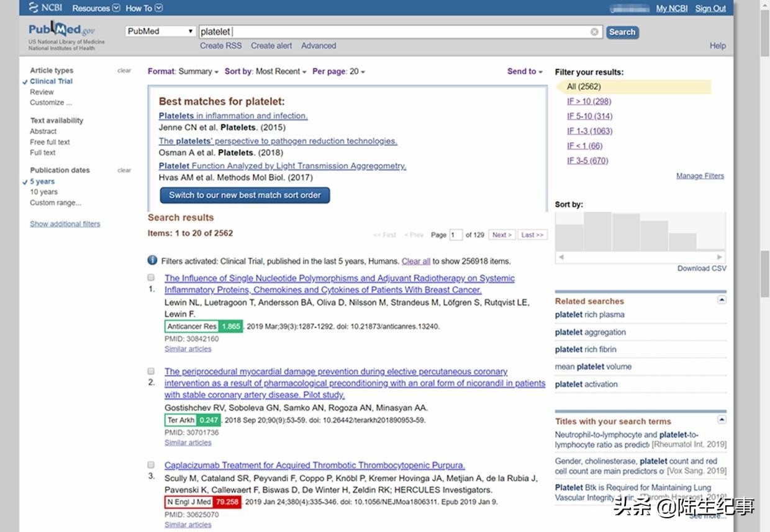Screen dimensions: 770x532
Task: Clear the Article types filters
Action: (x=124, y=71)
